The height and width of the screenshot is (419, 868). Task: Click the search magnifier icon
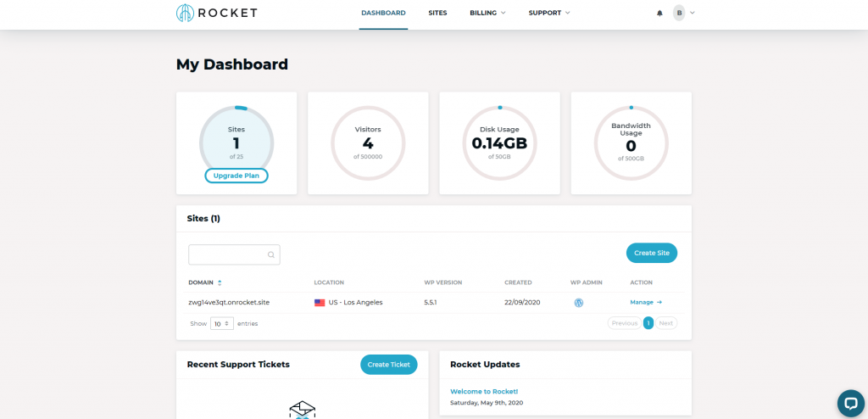(271, 255)
